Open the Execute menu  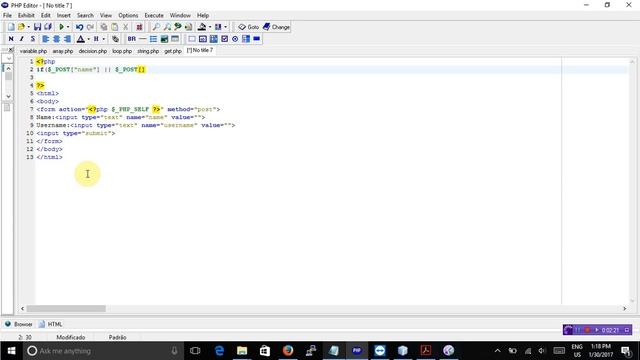click(x=154, y=15)
